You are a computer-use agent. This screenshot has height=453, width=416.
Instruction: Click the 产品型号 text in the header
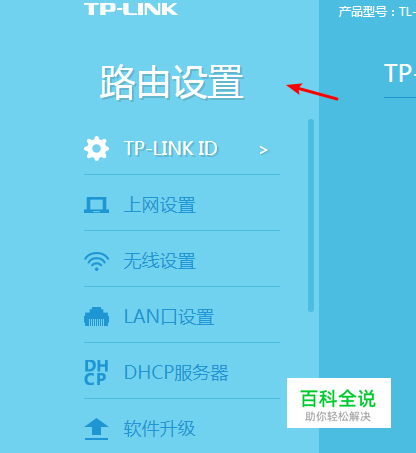tap(363, 12)
